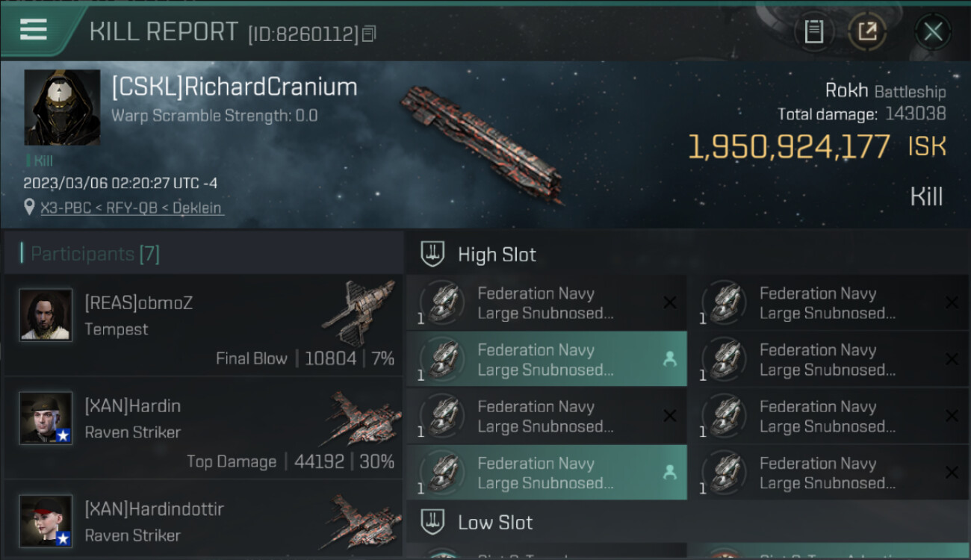Open the X3-PBC system location link
The image size is (971, 560).
(66, 208)
